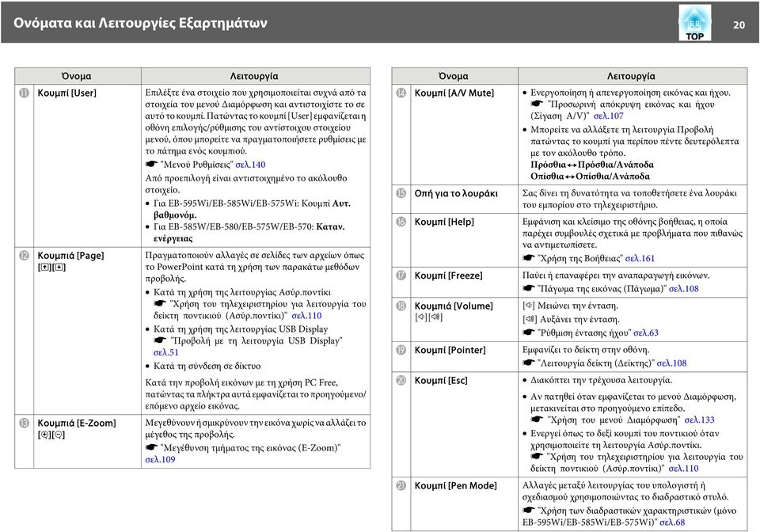Click the bold text Πρόσθια↔Πρόσθια/Ανάποδα
The height and width of the screenshot is (532, 760).
(x=592, y=165)
